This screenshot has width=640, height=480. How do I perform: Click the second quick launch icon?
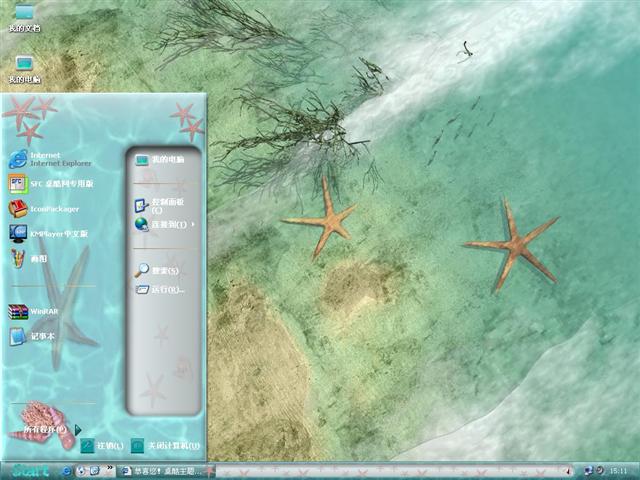point(81,471)
